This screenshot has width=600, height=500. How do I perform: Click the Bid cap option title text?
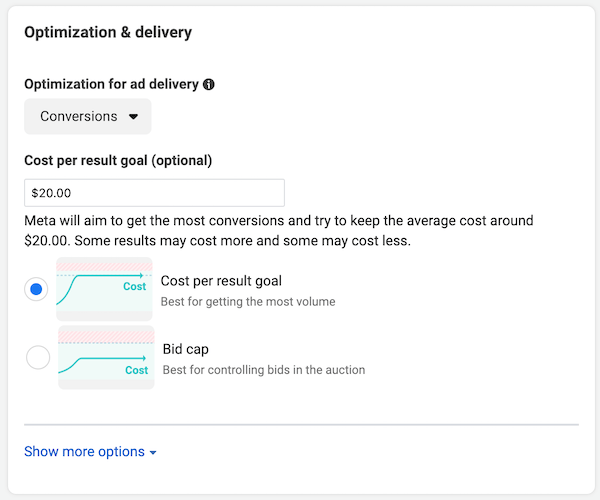click(x=186, y=349)
